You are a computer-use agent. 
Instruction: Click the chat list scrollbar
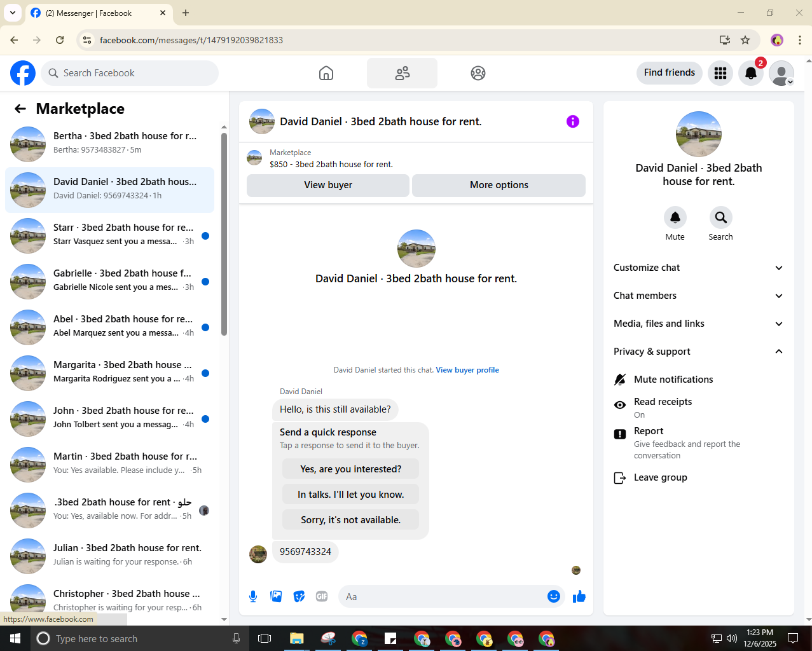click(224, 234)
